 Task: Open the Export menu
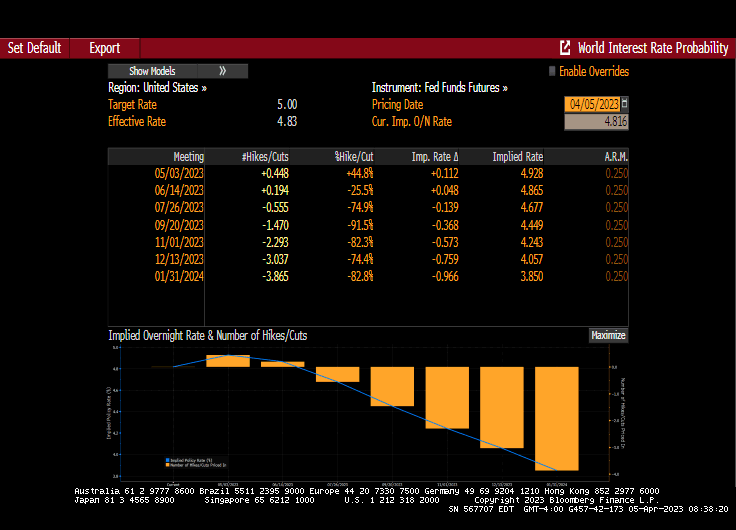[104, 48]
